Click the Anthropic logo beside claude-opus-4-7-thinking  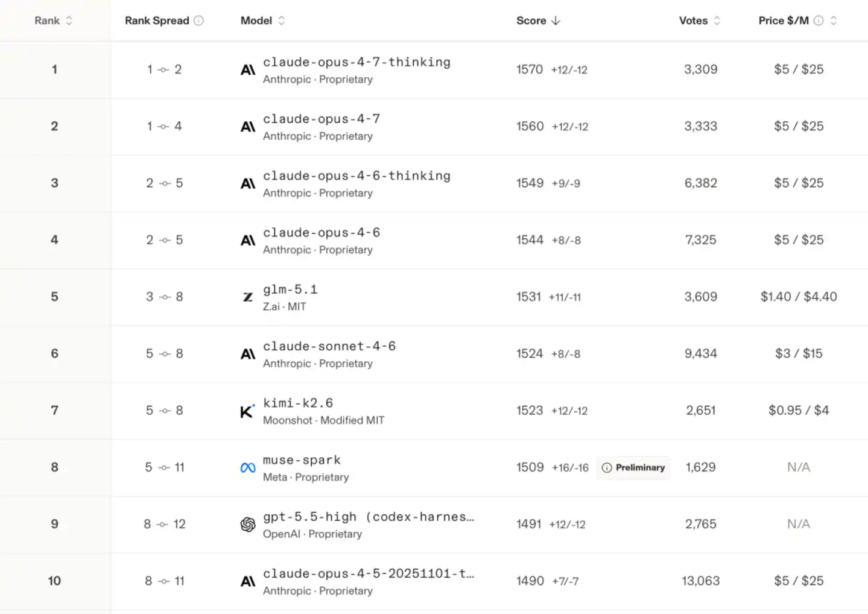click(x=248, y=70)
